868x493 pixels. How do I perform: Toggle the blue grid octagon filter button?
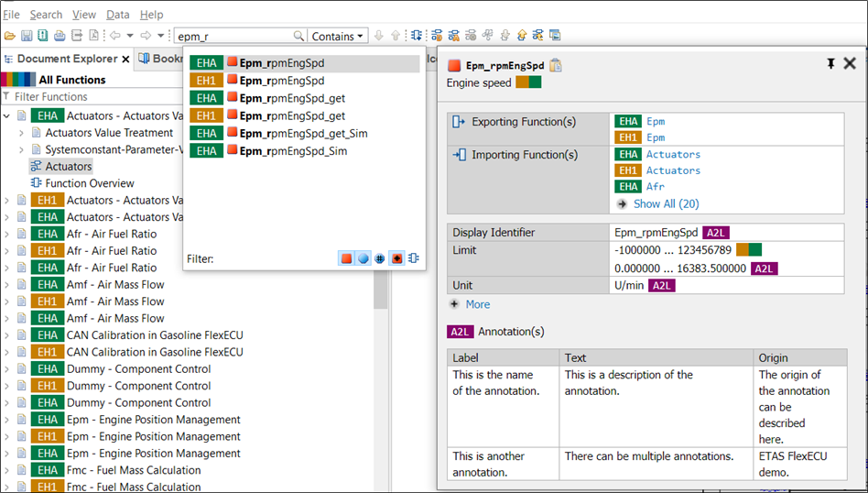(379, 258)
